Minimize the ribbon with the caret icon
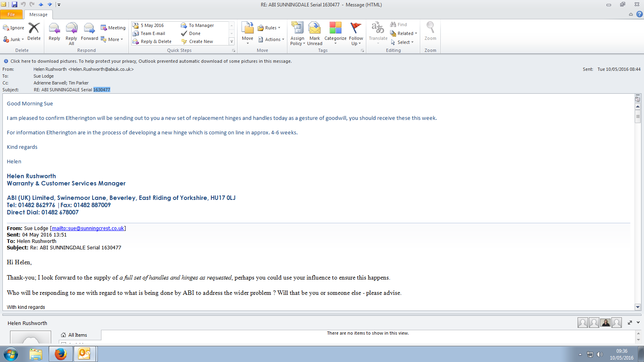 point(631,14)
